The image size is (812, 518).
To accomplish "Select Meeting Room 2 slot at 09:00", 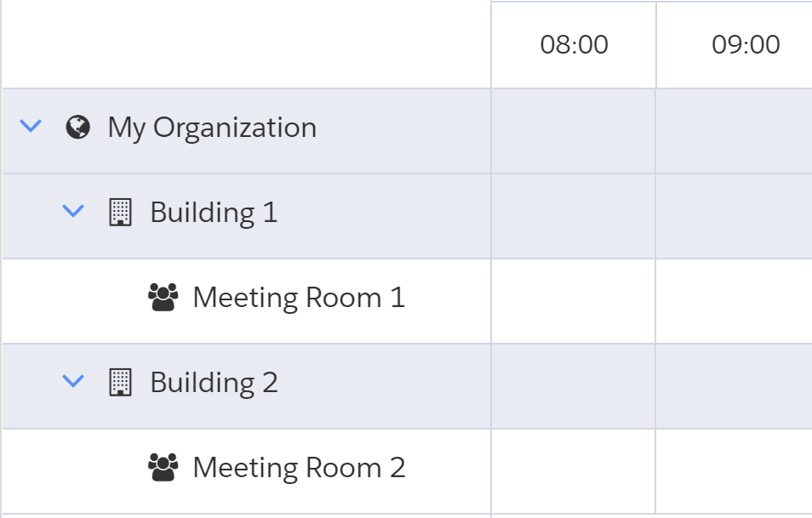I will [x=734, y=471].
